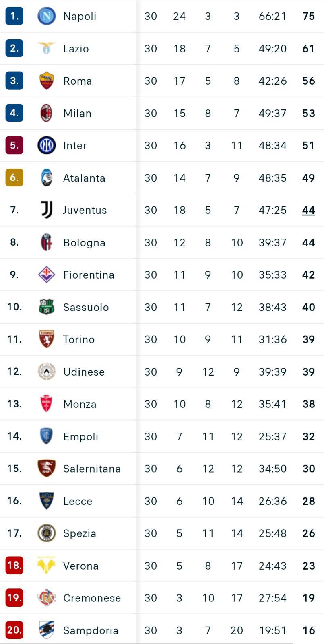Select the Salernitana team name

pyautogui.click(x=92, y=469)
